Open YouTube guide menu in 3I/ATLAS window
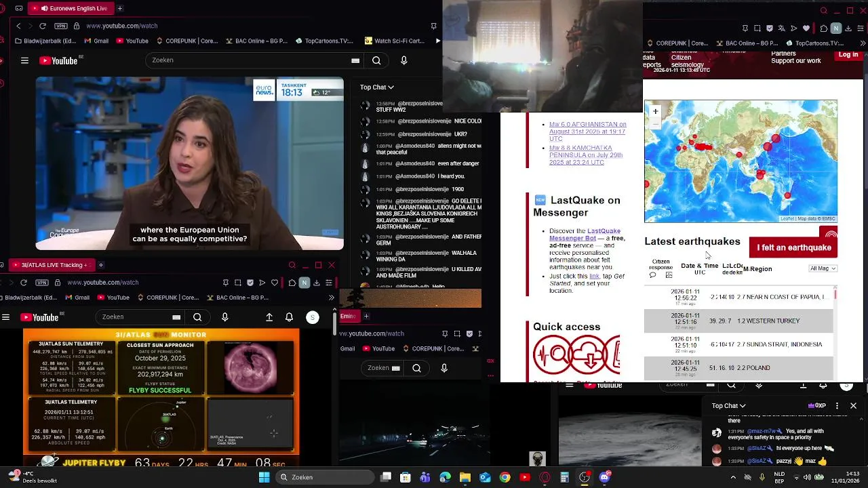Viewport: 868px width, 488px height. (x=5, y=317)
